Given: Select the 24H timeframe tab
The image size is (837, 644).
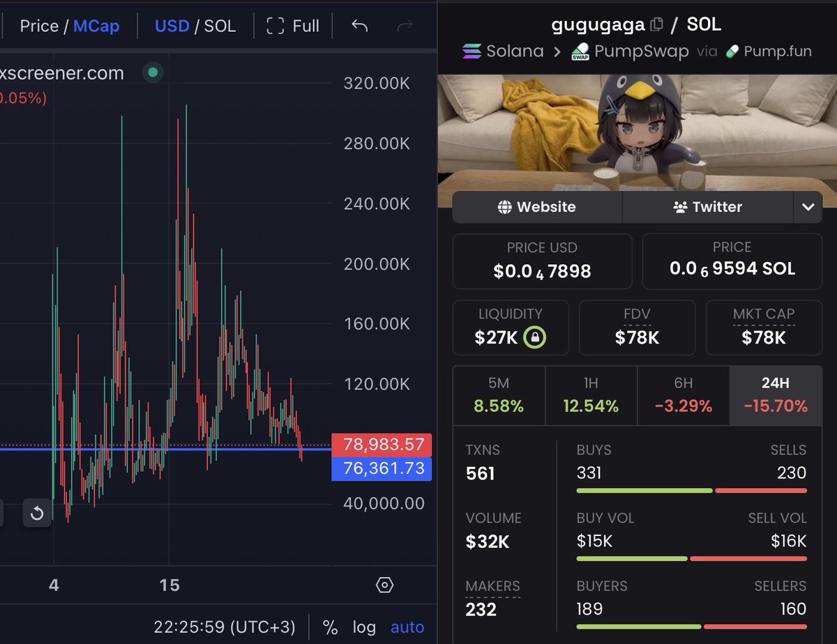Looking at the screenshot, I should pos(776,395).
